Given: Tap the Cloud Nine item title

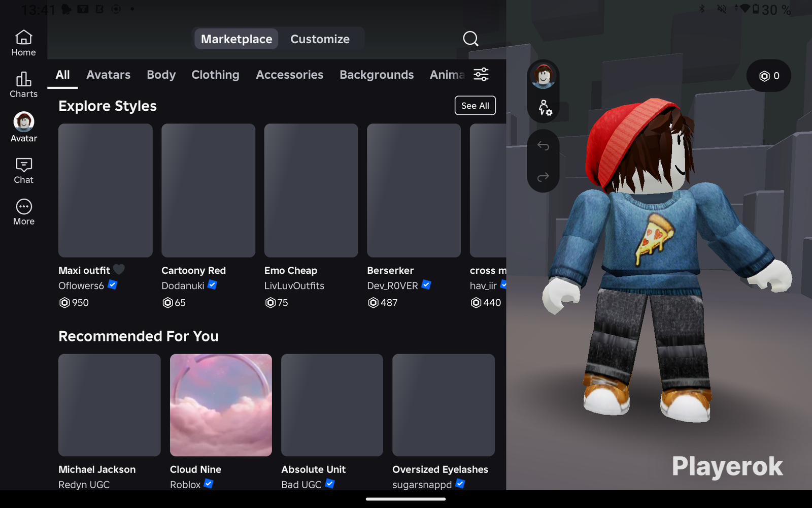Looking at the screenshot, I should (195, 469).
